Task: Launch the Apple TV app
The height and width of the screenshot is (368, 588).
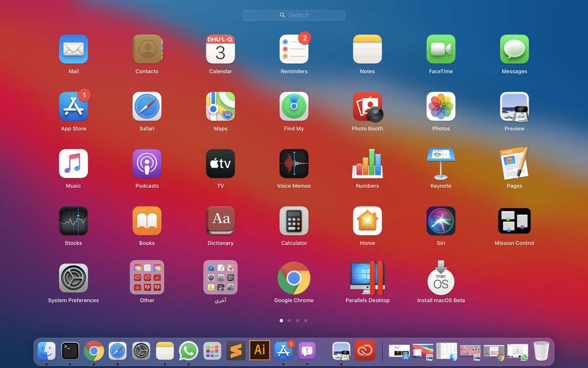Action: coord(220,163)
